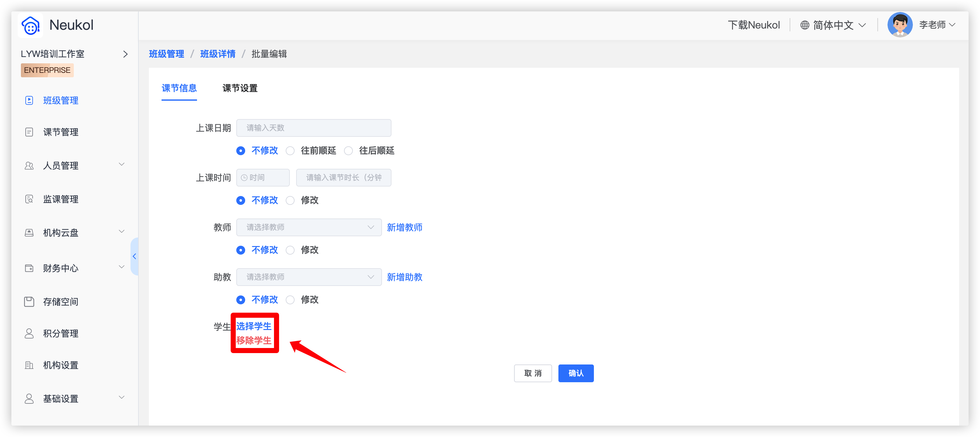Click the 人员管理 people icon
980x437 pixels.
[29, 165]
